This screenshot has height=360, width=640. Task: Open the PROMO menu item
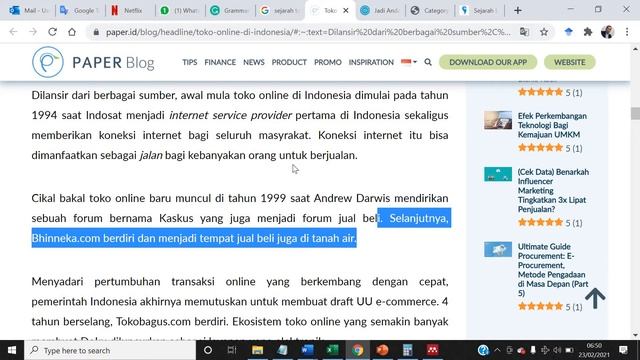(x=327, y=62)
